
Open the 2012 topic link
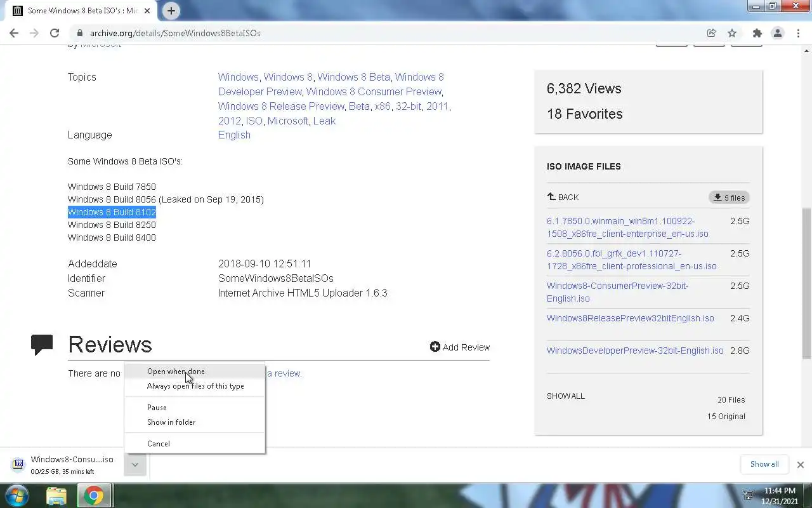coord(230,121)
